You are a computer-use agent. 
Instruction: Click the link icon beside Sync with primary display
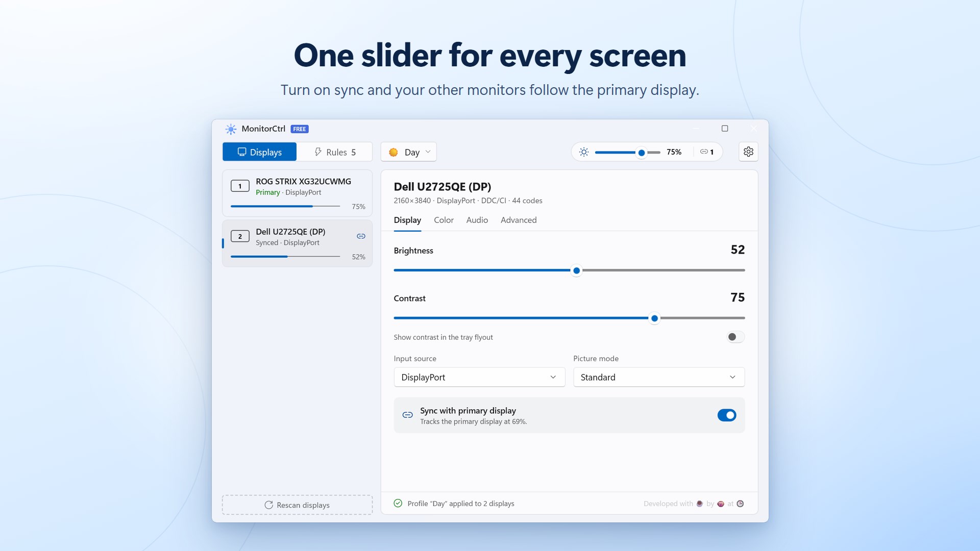click(407, 415)
